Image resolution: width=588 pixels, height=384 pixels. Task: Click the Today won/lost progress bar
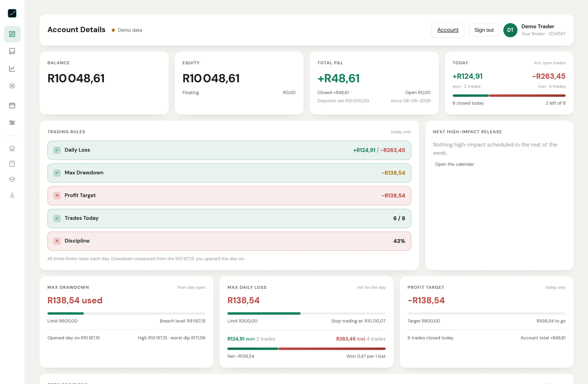[509, 95]
